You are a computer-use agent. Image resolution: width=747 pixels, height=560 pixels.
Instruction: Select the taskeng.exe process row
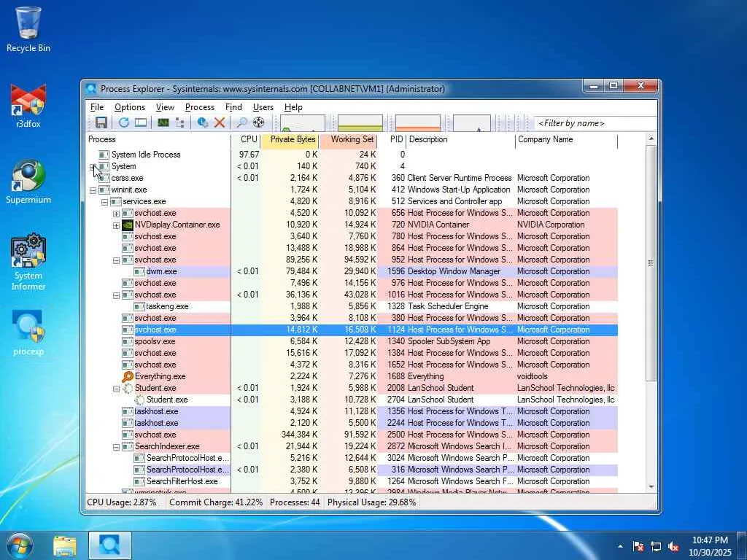click(352, 306)
